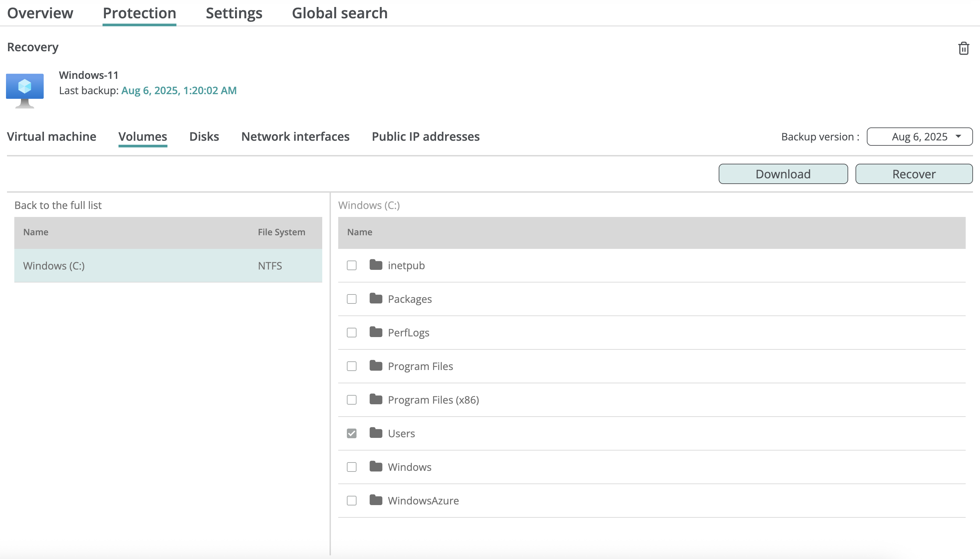Select the Windows (C:) NTFS volume row
The height and width of the screenshot is (559, 980).
168,266
